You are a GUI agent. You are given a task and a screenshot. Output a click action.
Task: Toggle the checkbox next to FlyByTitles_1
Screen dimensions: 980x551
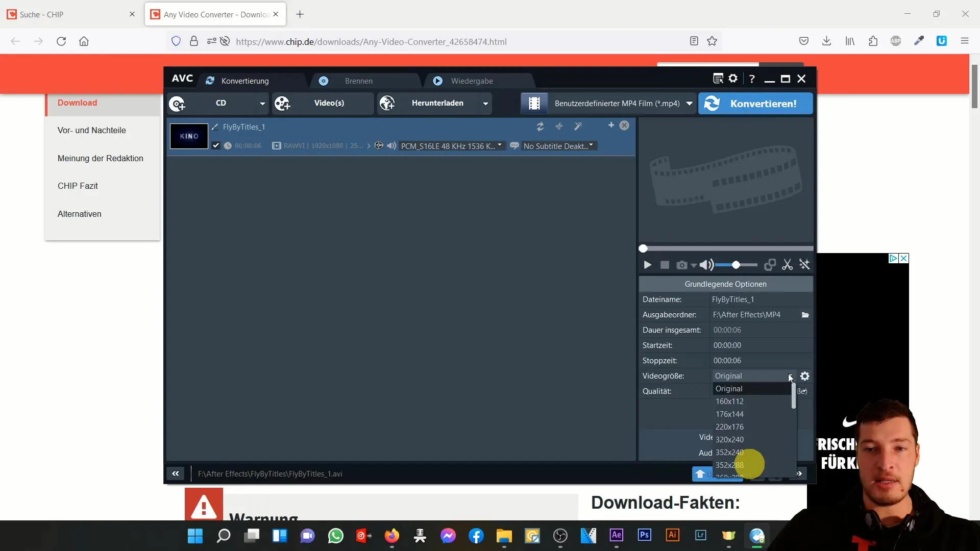pos(216,145)
